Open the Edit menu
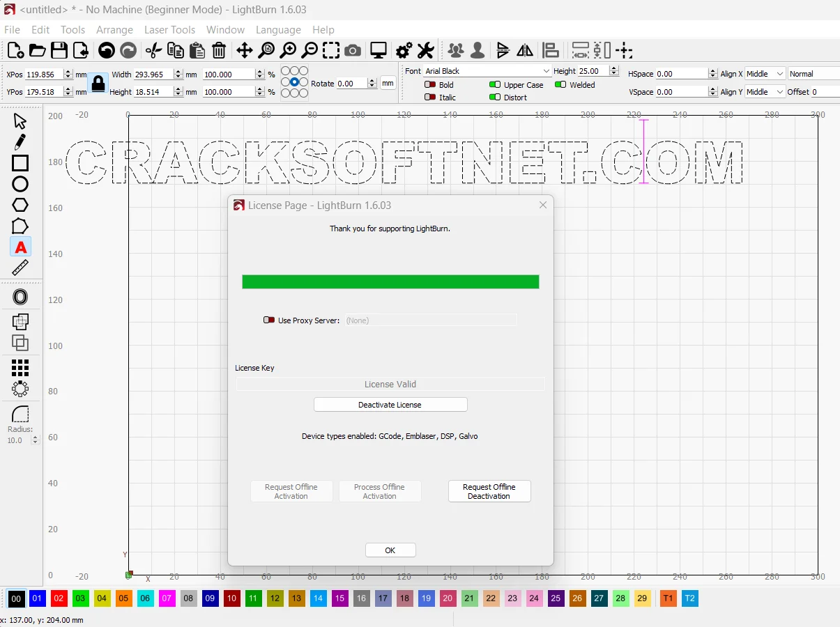 (40, 30)
